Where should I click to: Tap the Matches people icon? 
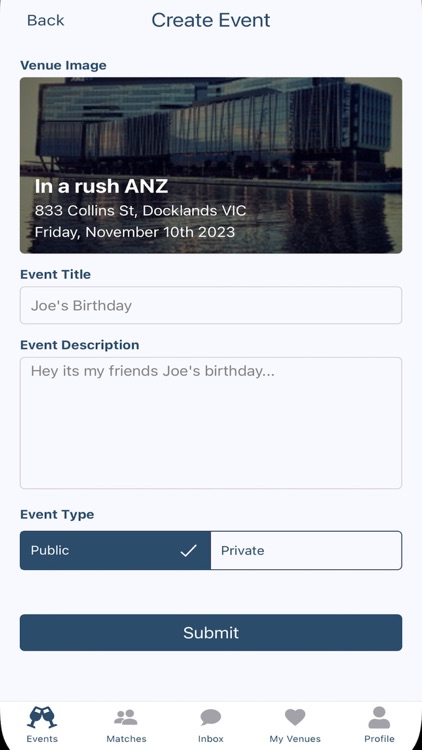point(126,717)
